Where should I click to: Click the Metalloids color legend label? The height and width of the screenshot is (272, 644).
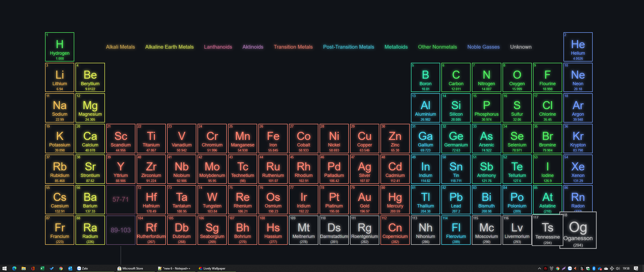(x=396, y=47)
